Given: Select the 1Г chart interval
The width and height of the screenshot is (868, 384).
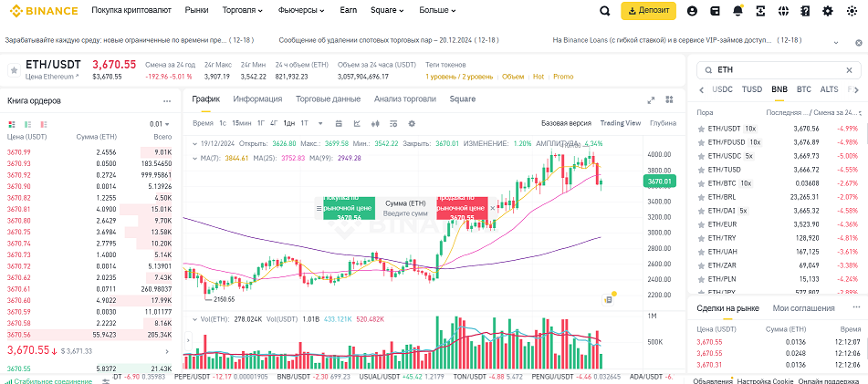Looking at the screenshot, I should [261, 123].
